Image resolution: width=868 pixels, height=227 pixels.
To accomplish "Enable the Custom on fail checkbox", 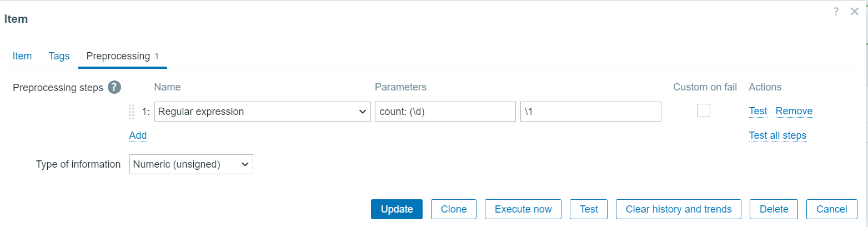I will (704, 110).
